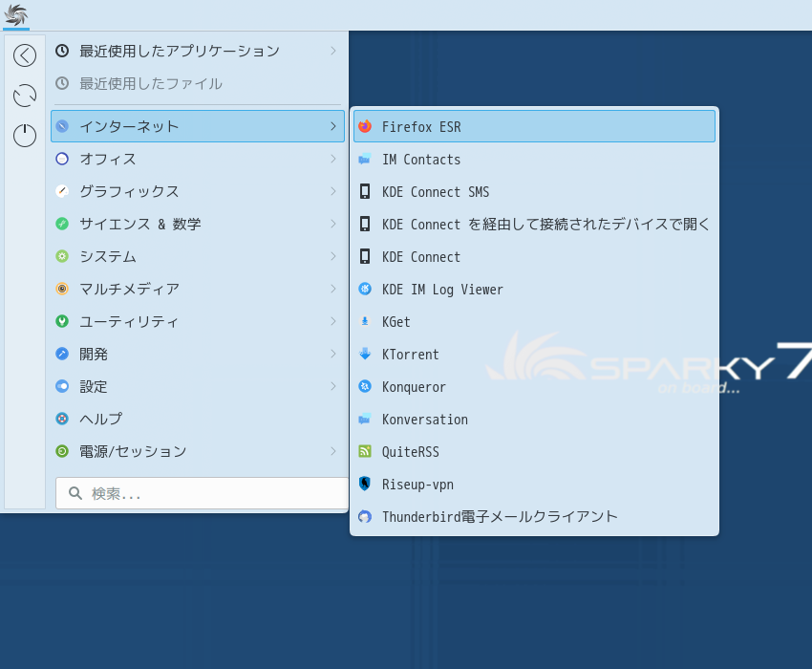Launch Konqueror browser entry
812x669 pixels.
click(x=534, y=386)
